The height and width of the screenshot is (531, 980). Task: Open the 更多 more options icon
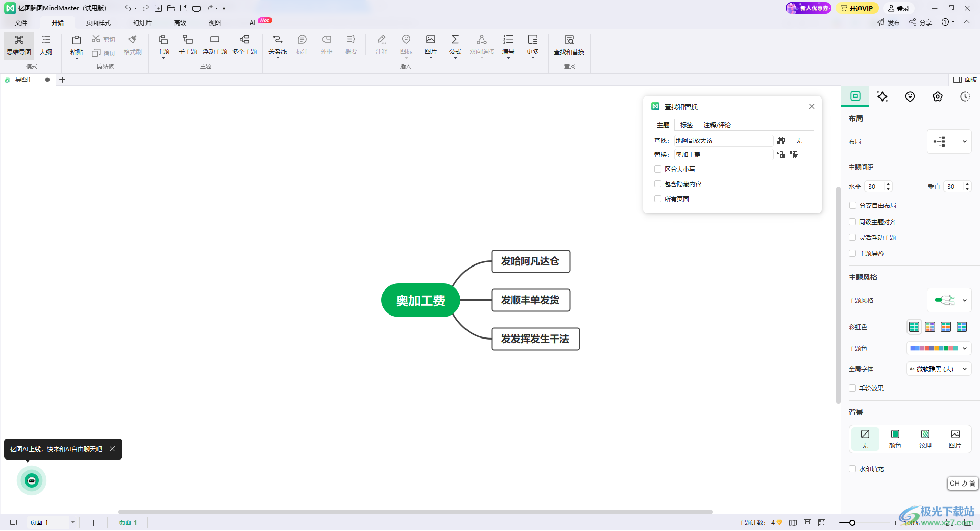pos(533,40)
